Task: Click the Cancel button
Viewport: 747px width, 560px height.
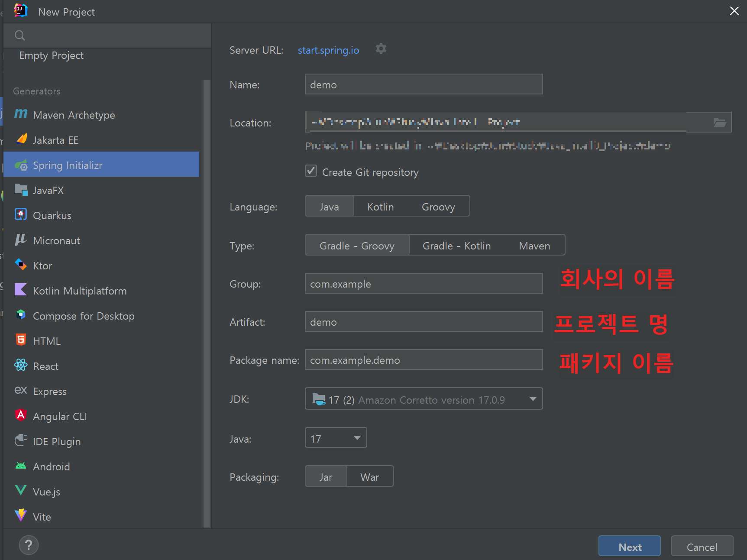Action: click(x=702, y=546)
